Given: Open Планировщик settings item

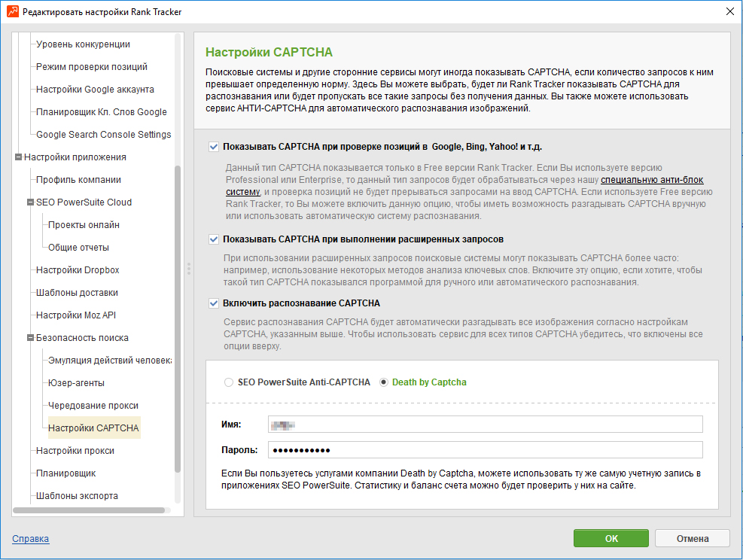Looking at the screenshot, I should (65, 473).
